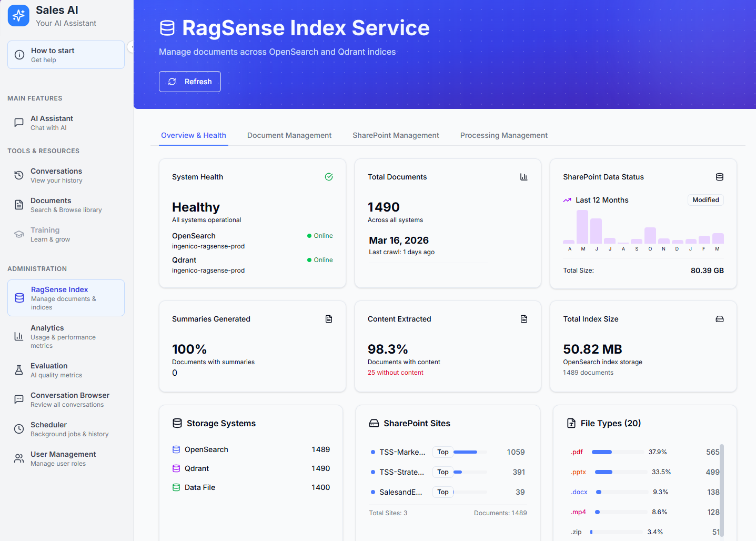Open the Analytics page in sidebar

tap(66, 336)
